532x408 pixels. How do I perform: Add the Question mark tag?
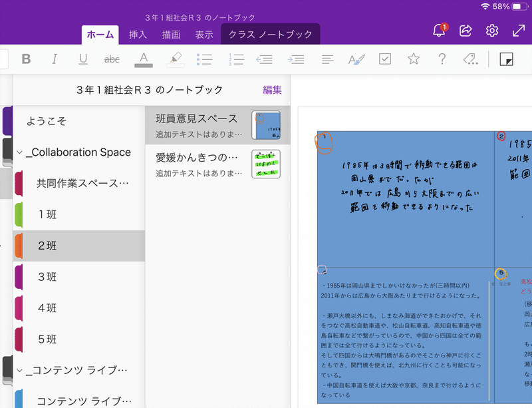(442, 59)
